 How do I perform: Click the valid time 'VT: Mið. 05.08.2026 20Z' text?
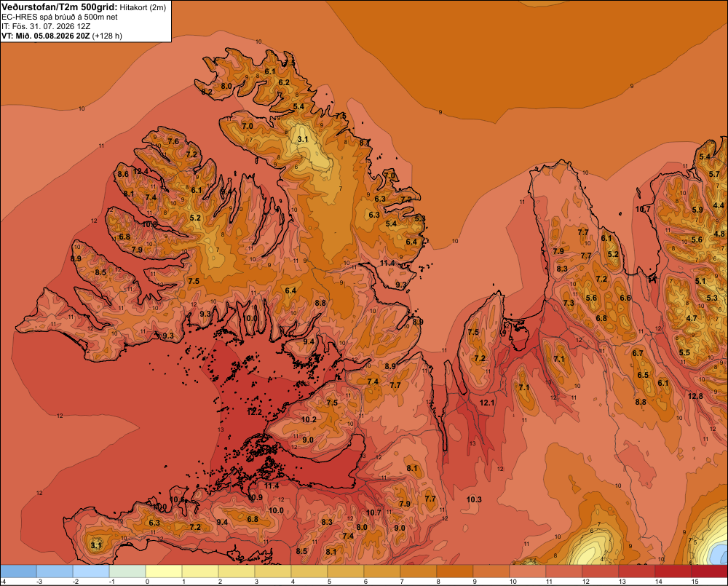tap(47, 36)
